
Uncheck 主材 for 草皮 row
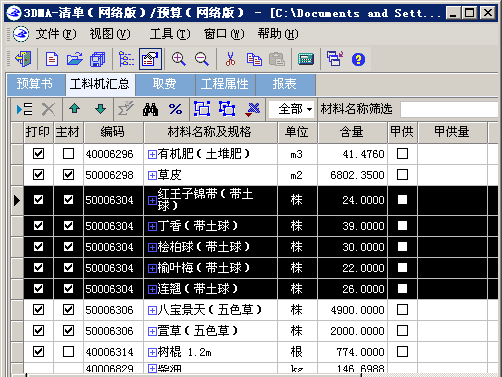pos(68,174)
